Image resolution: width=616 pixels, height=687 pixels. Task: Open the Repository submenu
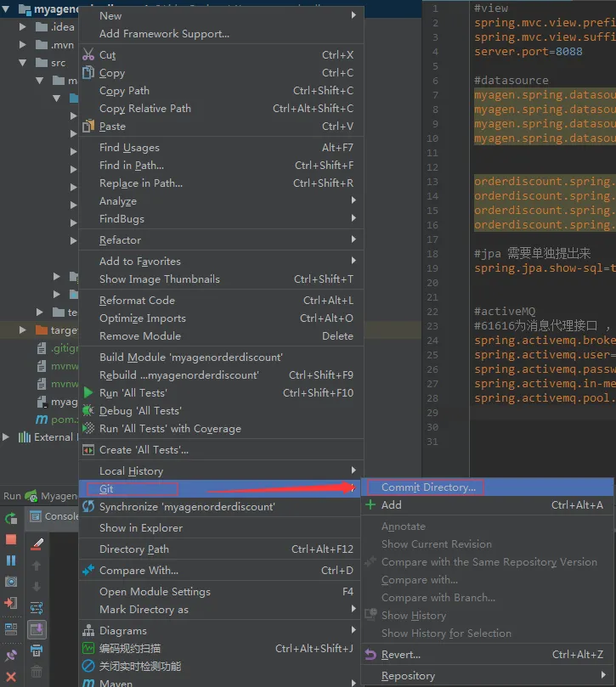pyautogui.click(x=408, y=676)
